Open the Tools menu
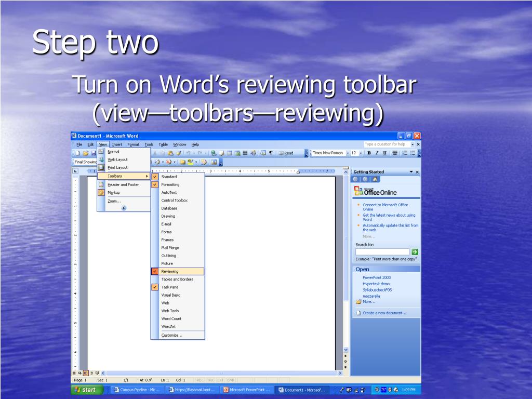The height and width of the screenshot is (399, 532). (149, 144)
